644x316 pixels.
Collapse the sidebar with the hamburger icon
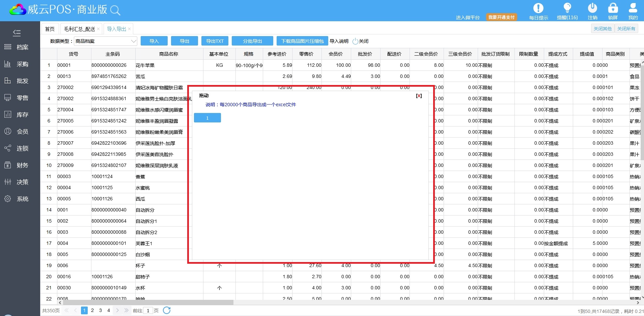[x=17, y=33]
